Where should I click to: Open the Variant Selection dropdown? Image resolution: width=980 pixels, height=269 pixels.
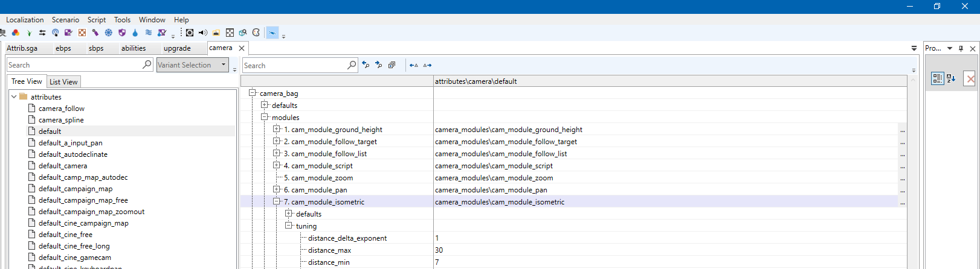[x=224, y=65]
